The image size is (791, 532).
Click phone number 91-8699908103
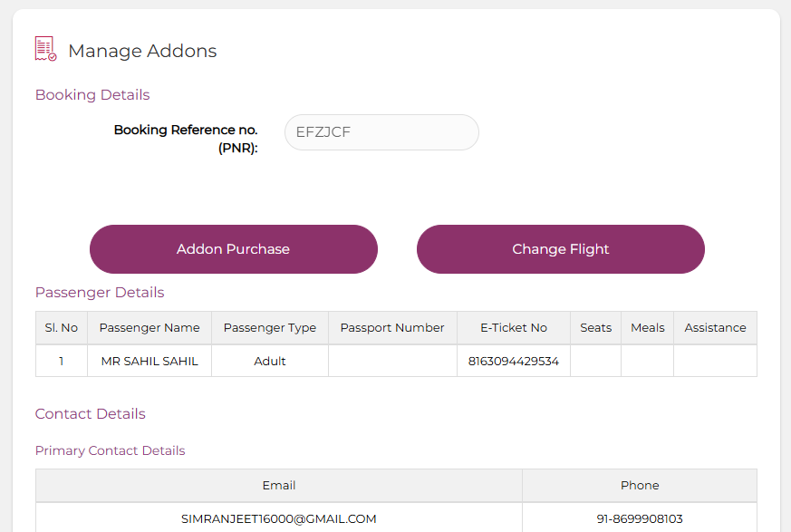click(640, 519)
